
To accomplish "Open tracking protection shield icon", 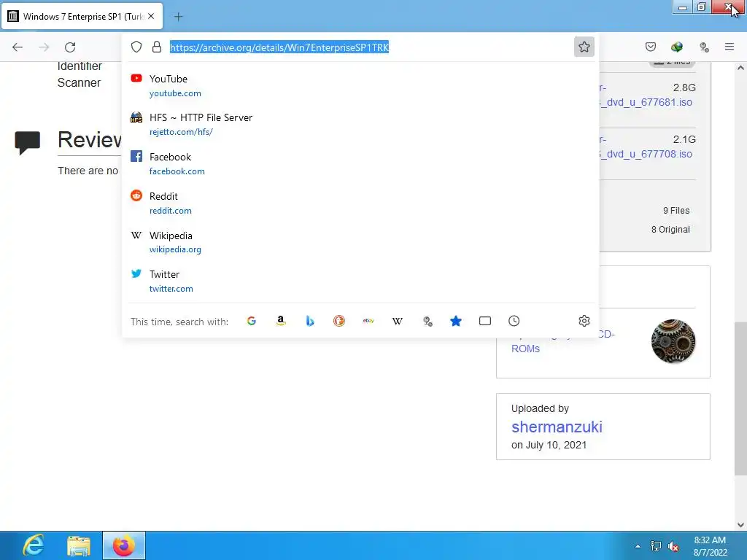I will [x=136, y=47].
